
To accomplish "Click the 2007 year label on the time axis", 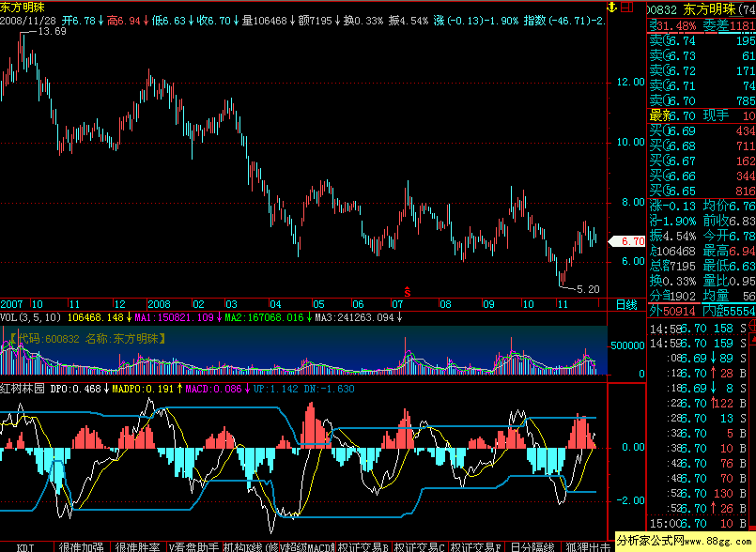I will [11, 305].
